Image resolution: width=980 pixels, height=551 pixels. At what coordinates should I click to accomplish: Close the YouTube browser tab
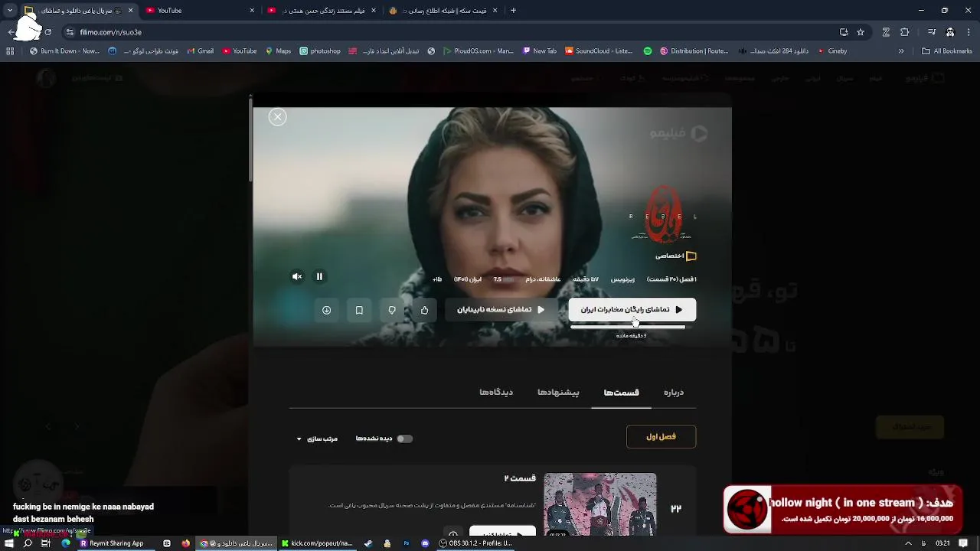tap(252, 11)
